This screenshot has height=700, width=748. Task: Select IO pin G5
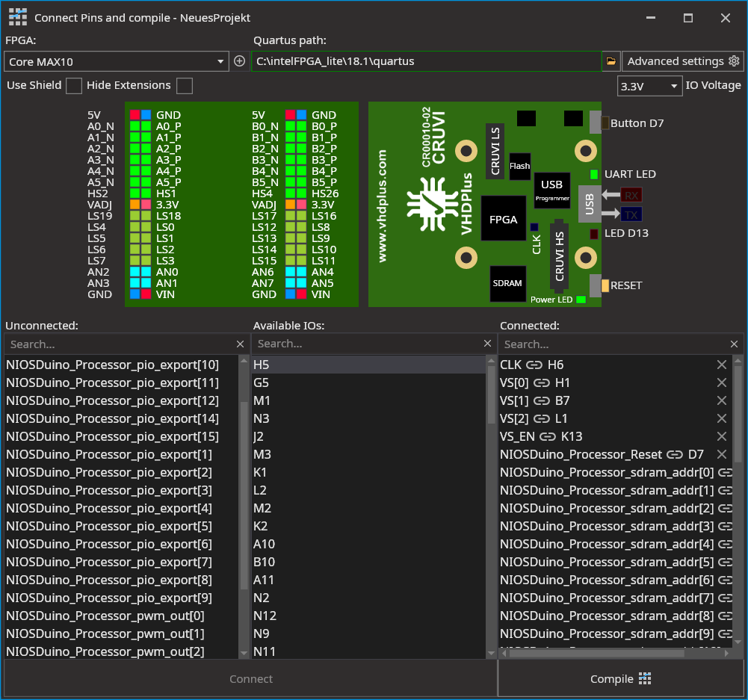click(368, 383)
